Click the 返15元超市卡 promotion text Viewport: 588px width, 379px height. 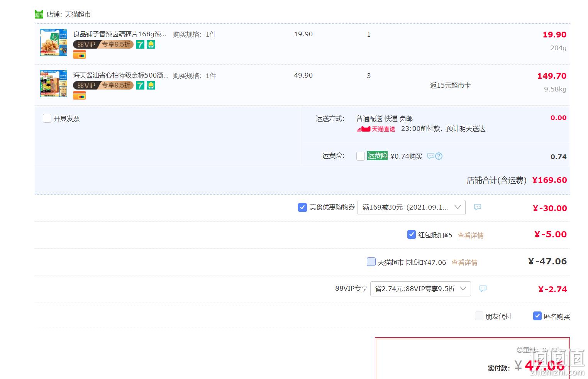click(x=450, y=85)
